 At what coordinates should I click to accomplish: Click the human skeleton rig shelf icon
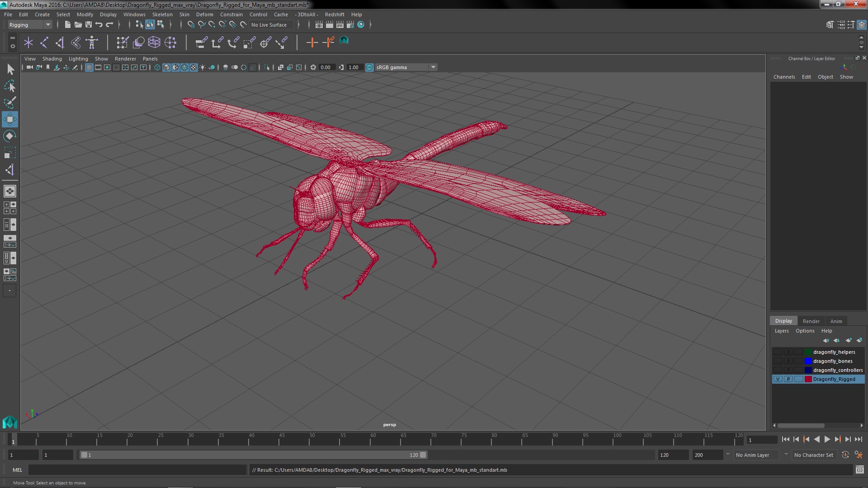[x=92, y=42]
